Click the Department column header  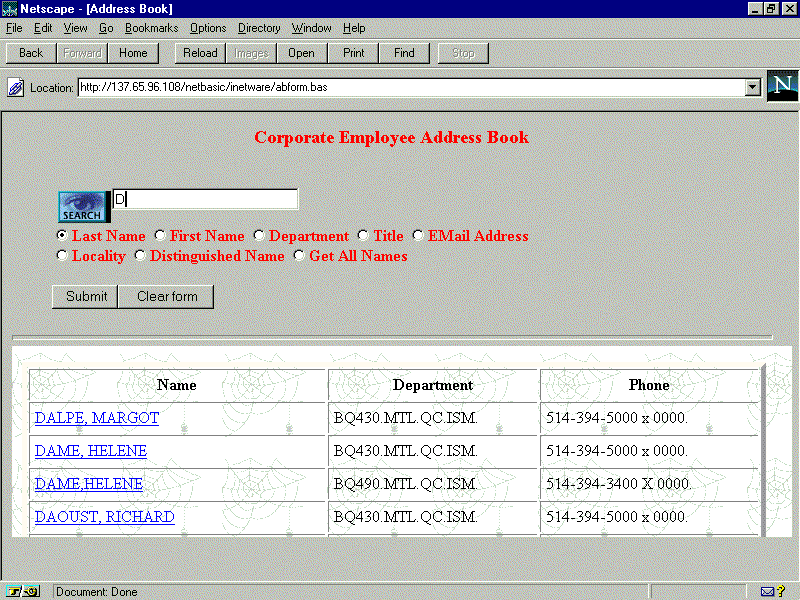coord(433,385)
